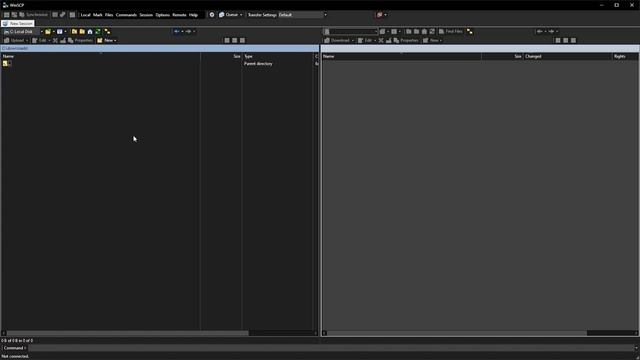
Task: Expand the Download dropdown arrow
Action: coord(353,40)
